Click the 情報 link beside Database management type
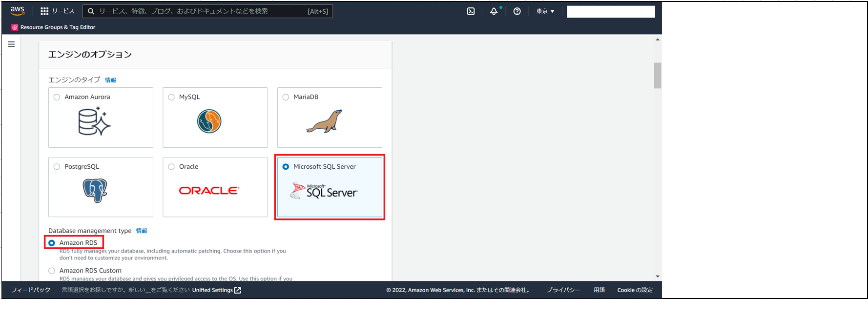 coord(142,231)
